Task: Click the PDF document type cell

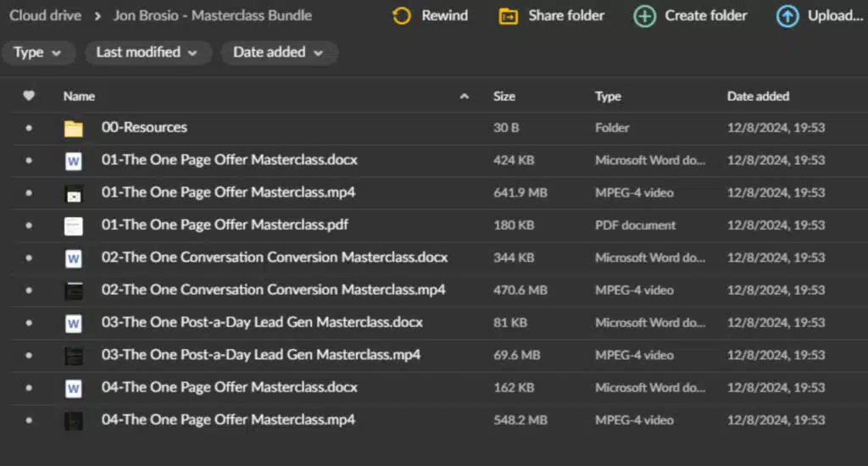Action: tap(636, 225)
